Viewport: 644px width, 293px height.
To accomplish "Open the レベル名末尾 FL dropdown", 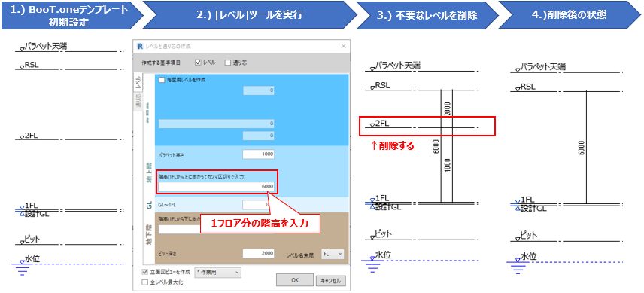I will (333, 254).
